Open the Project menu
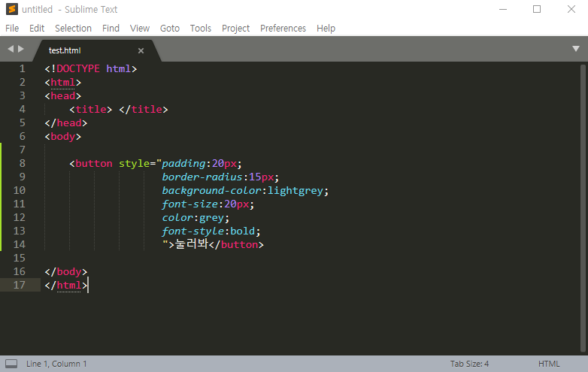Image resolution: width=588 pixels, height=372 pixels. pyautogui.click(x=235, y=29)
